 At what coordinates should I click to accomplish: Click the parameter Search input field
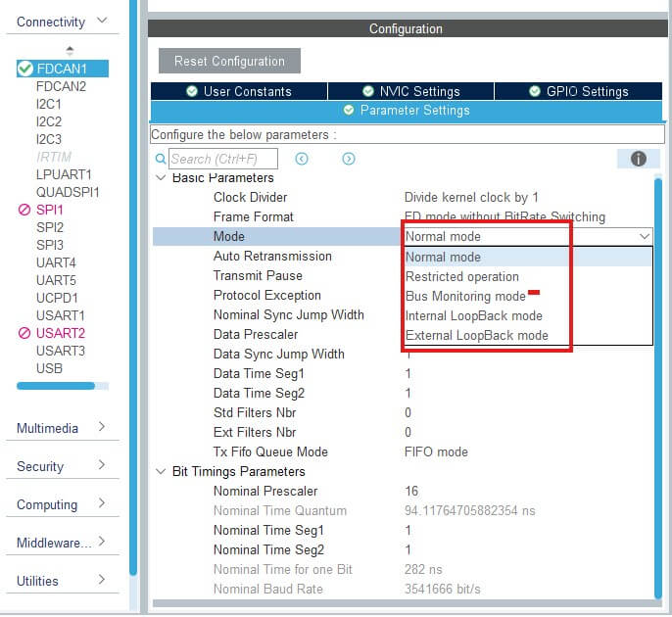click(x=222, y=159)
